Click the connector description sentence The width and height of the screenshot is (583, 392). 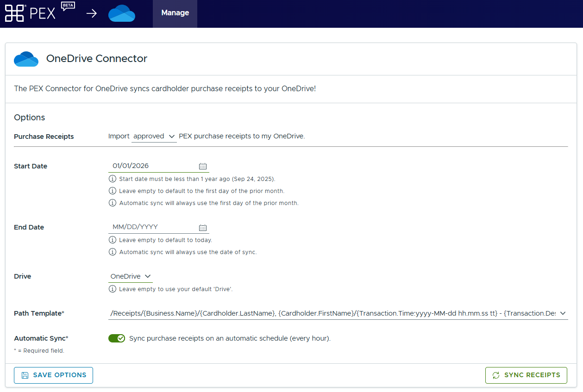165,88
